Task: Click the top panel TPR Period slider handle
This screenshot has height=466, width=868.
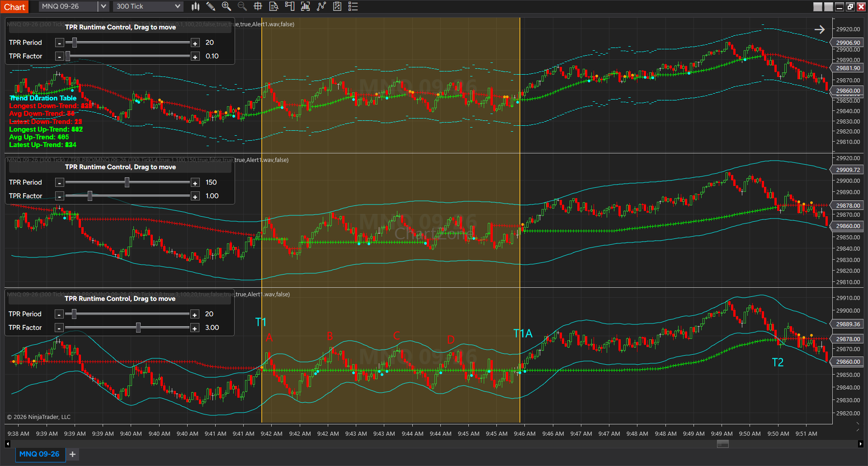Action: click(x=75, y=42)
